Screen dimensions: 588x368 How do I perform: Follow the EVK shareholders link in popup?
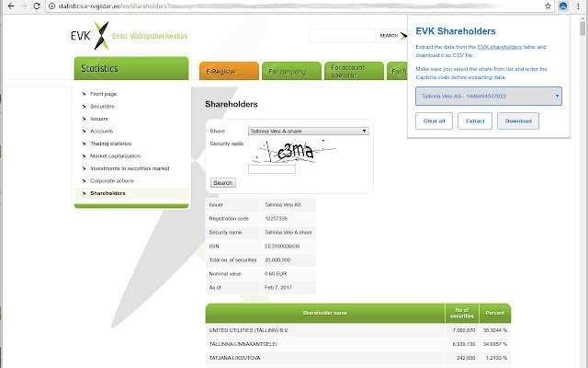tap(500, 47)
